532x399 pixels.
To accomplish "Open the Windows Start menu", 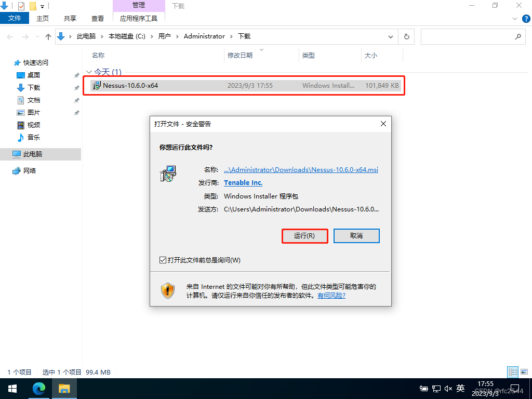I will click(12, 389).
